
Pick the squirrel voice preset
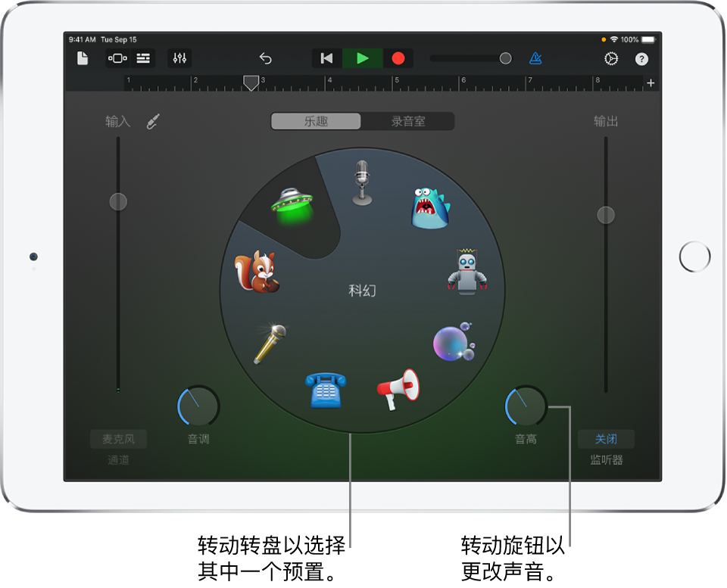[257, 272]
